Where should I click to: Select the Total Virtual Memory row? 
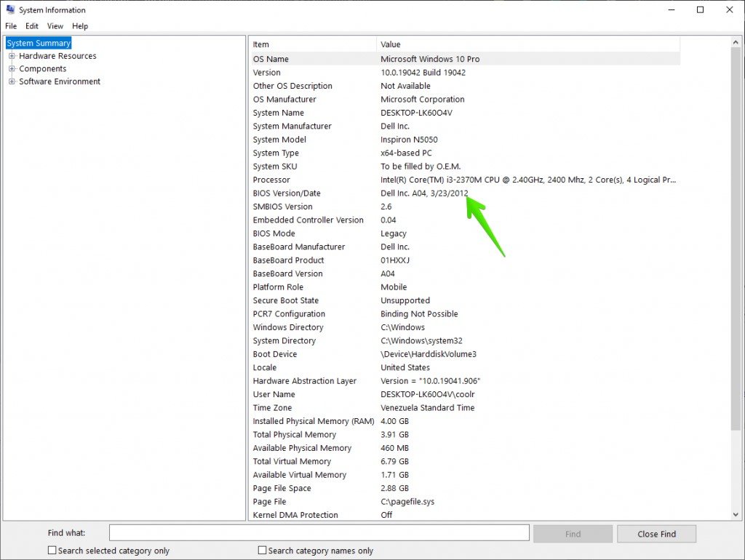tap(465, 461)
